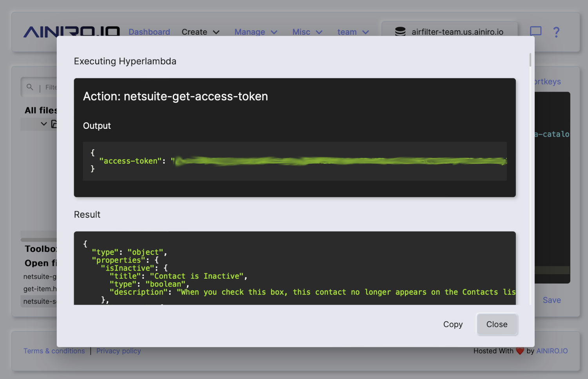Open help with the question mark icon
The width and height of the screenshot is (588, 379).
(556, 32)
